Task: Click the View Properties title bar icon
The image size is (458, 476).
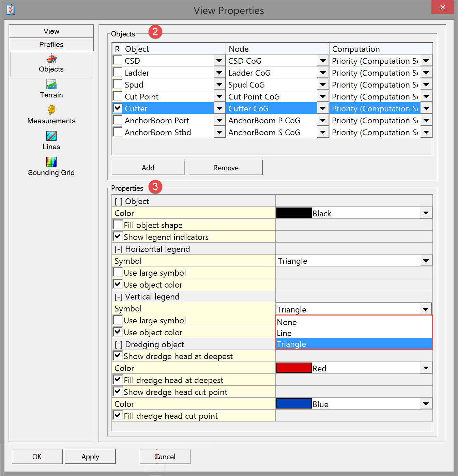Action: (11, 10)
